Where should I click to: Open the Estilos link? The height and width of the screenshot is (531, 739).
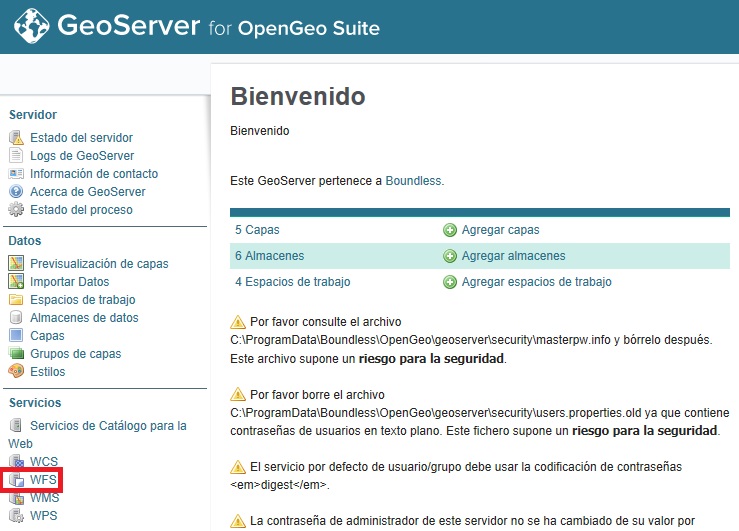(x=48, y=371)
